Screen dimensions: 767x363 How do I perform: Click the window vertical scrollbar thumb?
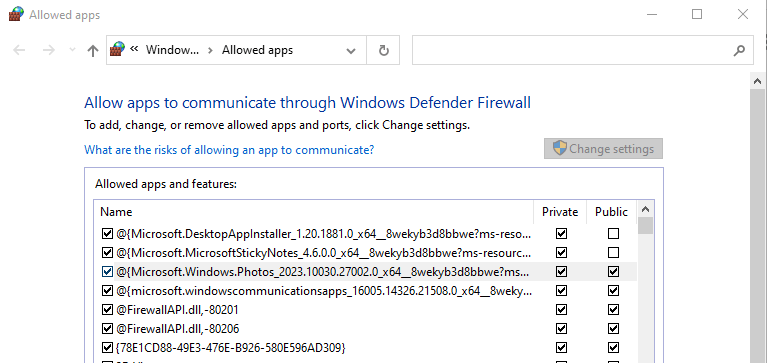pyautogui.click(x=758, y=226)
